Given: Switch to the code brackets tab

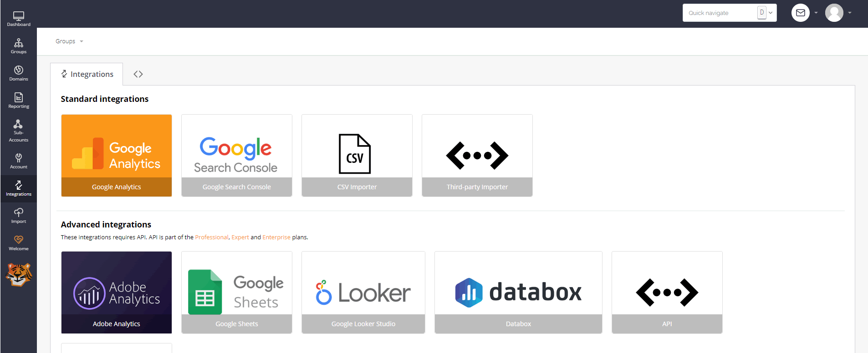Looking at the screenshot, I should [138, 74].
